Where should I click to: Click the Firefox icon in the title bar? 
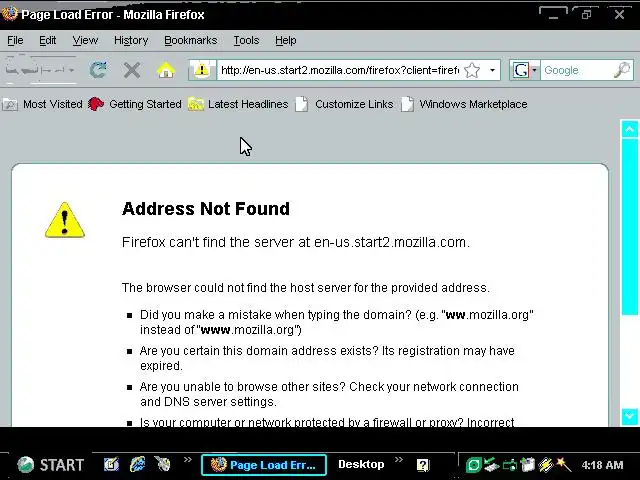[x=10, y=14]
